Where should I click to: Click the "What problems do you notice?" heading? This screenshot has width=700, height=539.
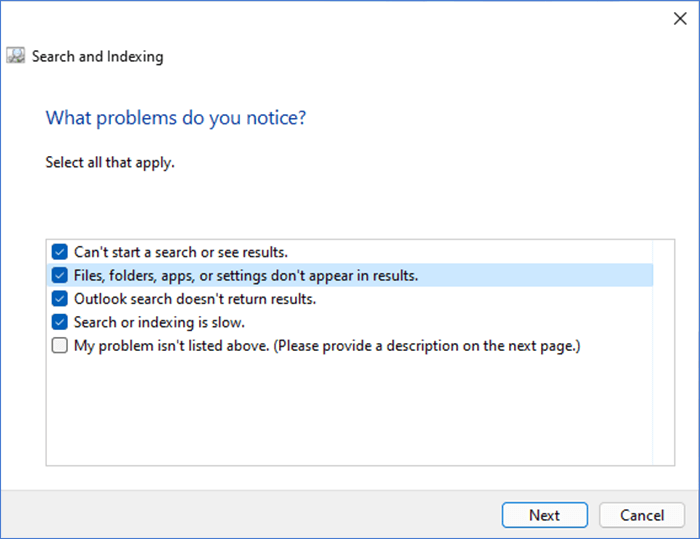tap(176, 118)
